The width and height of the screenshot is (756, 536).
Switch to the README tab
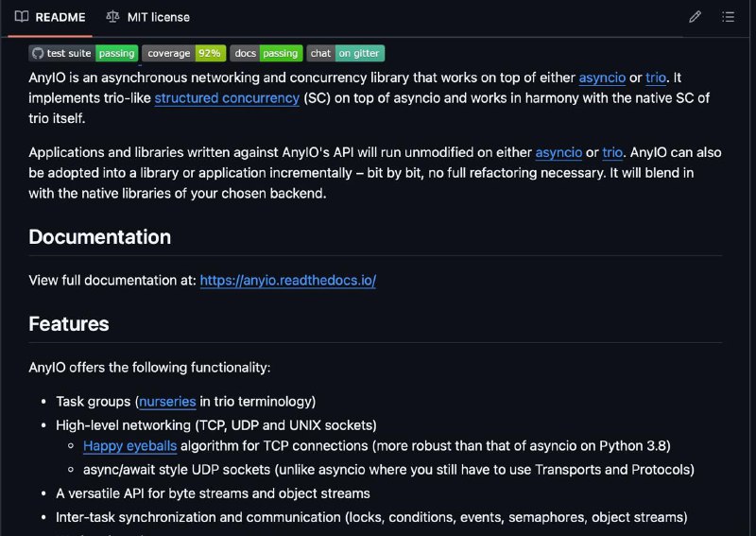pos(50,17)
